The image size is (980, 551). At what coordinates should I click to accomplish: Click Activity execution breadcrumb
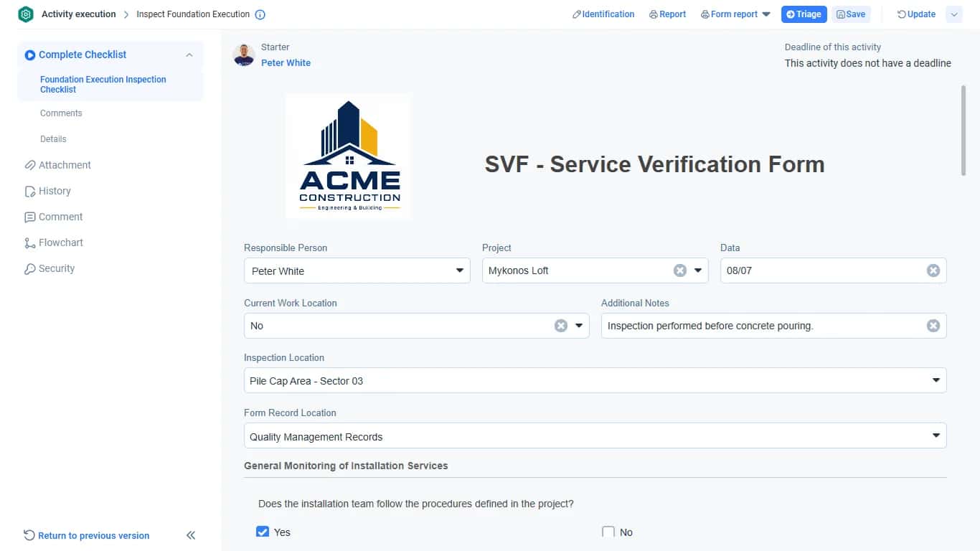pyautogui.click(x=79, y=14)
